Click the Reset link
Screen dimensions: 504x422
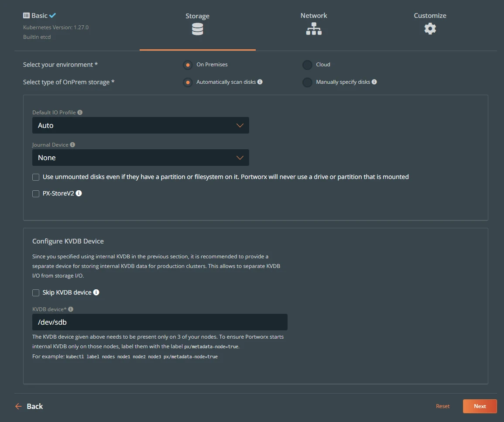(x=442, y=406)
